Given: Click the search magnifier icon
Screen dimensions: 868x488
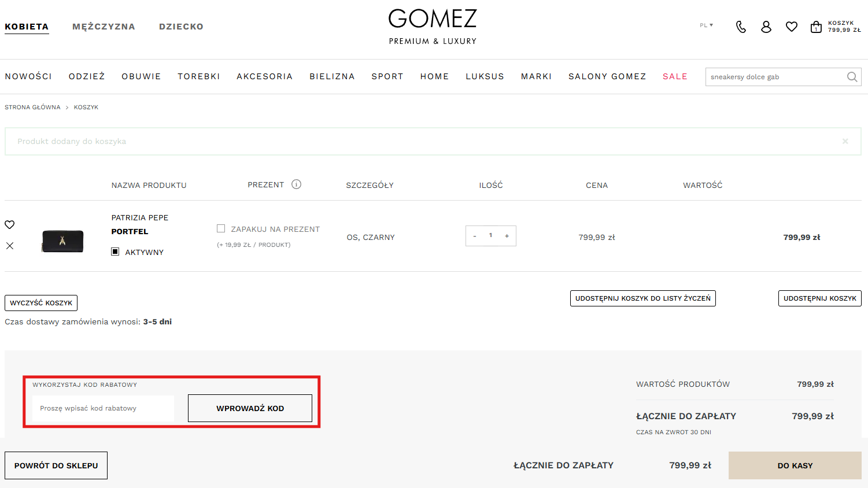Looking at the screenshot, I should (x=851, y=76).
